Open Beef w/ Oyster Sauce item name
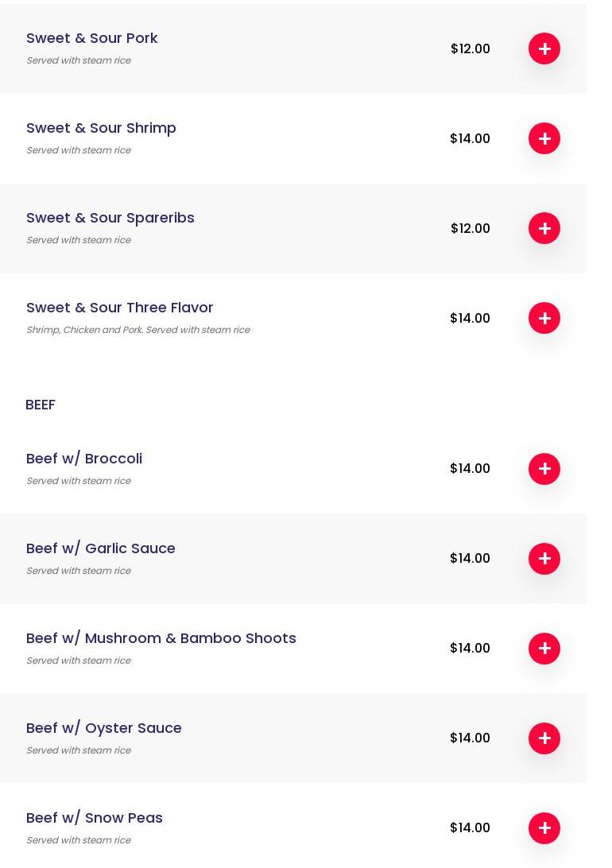The image size is (612, 868). point(104,728)
